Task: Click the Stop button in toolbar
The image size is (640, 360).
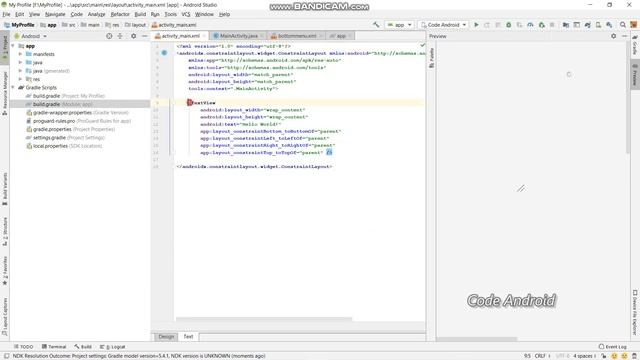Action: tap(552, 25)
